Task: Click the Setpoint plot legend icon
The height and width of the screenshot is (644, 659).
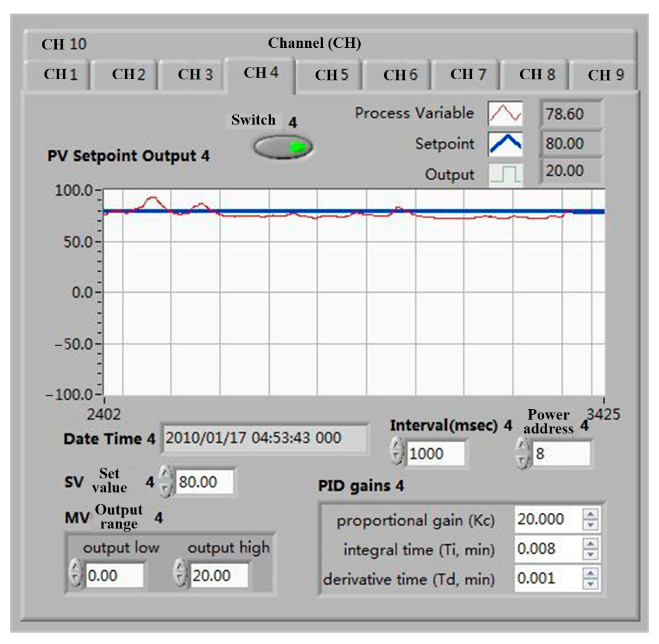Action: 505,144
